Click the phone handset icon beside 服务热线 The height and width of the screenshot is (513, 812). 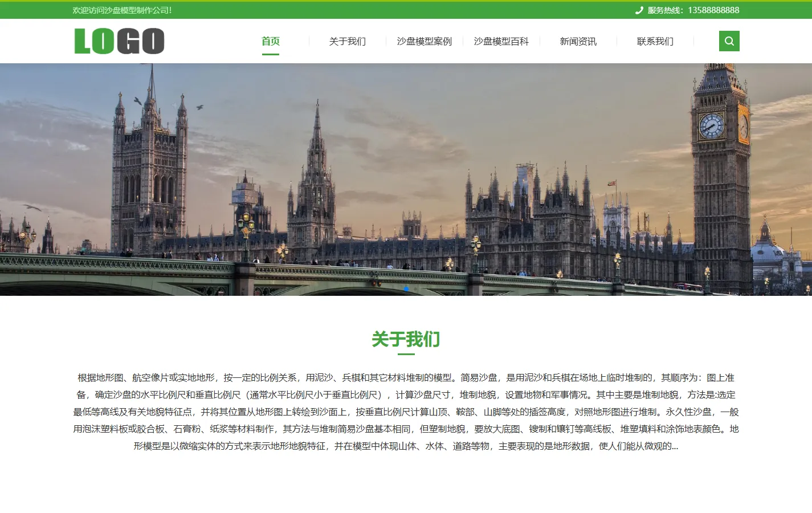639,10
